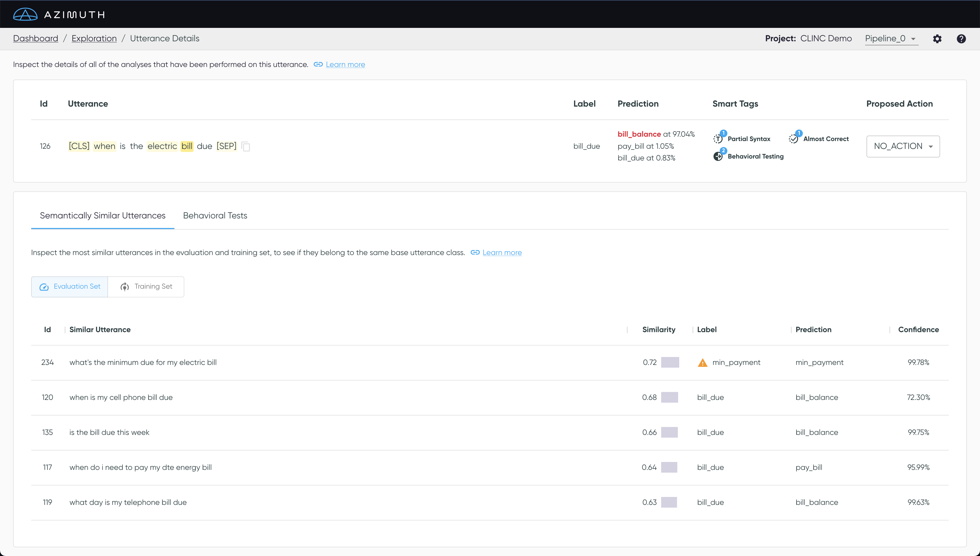
Task: Click the 72.30% confidence value
Action: click(918, 397)
